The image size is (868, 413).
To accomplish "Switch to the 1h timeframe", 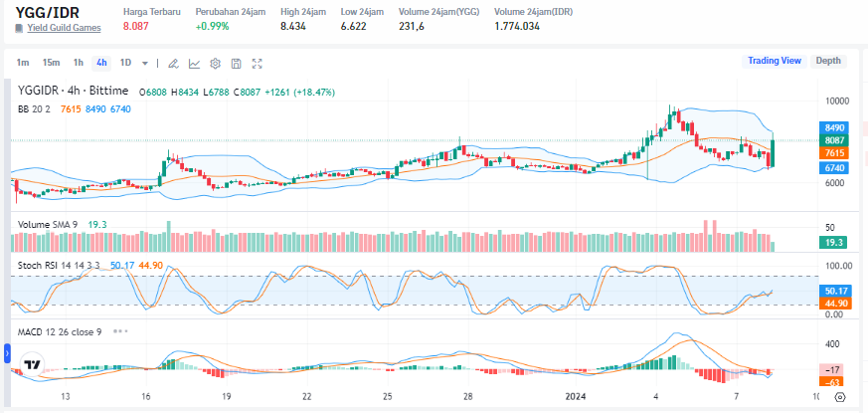I will click(79, 63).
